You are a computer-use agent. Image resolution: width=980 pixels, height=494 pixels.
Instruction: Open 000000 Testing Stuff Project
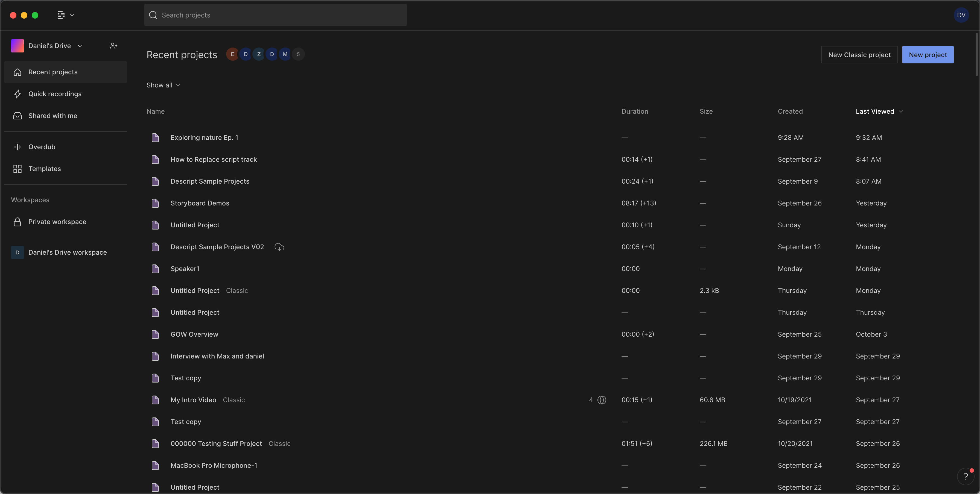[x=216, y=444]
